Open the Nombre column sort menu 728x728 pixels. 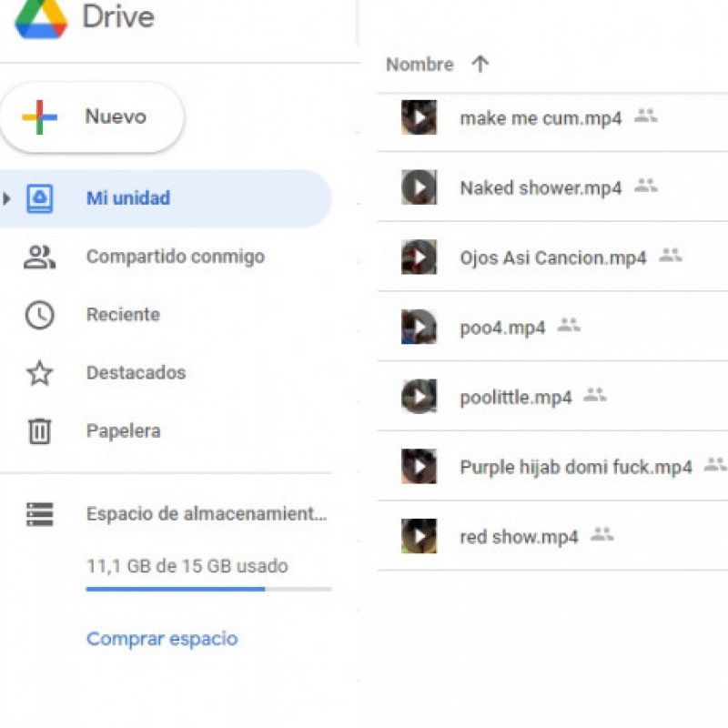tap(420, 64)
